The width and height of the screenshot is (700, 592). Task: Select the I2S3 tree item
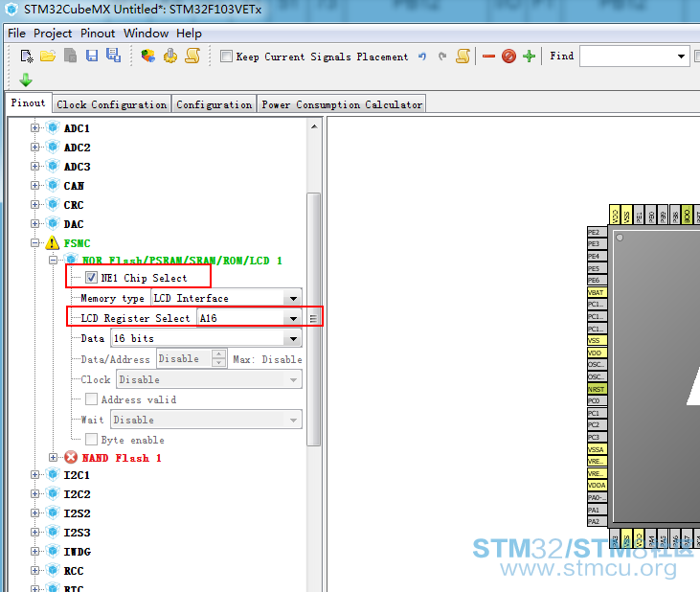[x=77, y=533]
